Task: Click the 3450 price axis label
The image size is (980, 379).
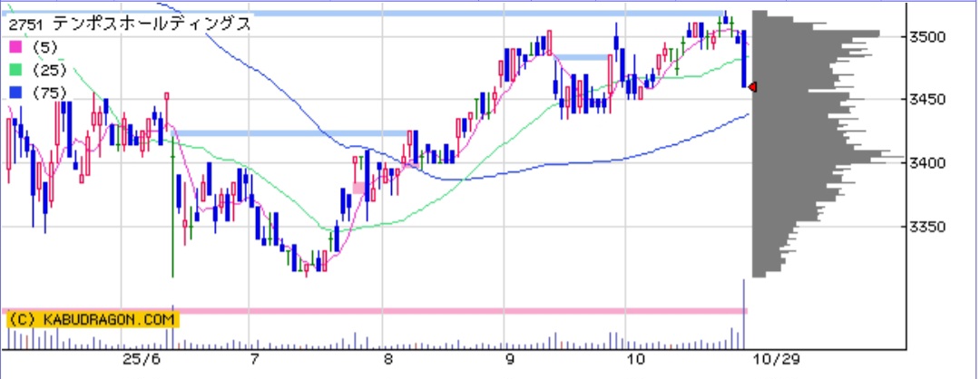Action: (x=930, y=100)
